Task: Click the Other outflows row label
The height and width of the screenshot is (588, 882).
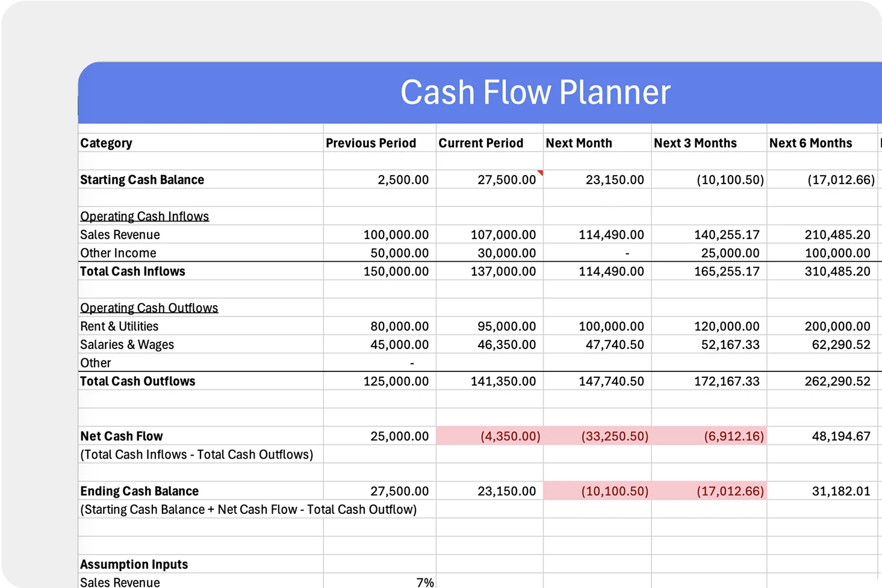Action: pyautogui.click(x=96, y=363)
